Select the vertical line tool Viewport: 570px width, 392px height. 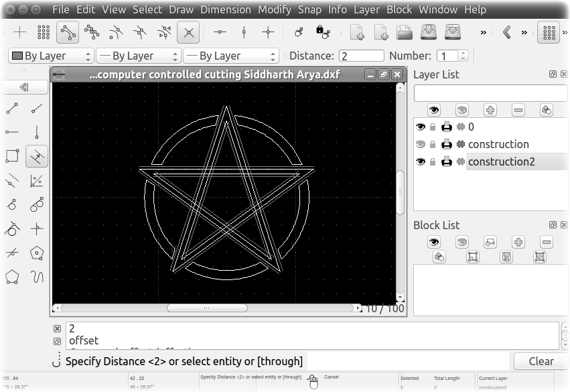pyautogui.click(x=37, y=132)
